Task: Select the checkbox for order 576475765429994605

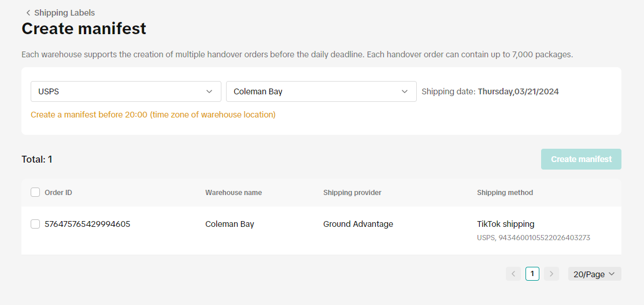Action: [x=35, y=224]
